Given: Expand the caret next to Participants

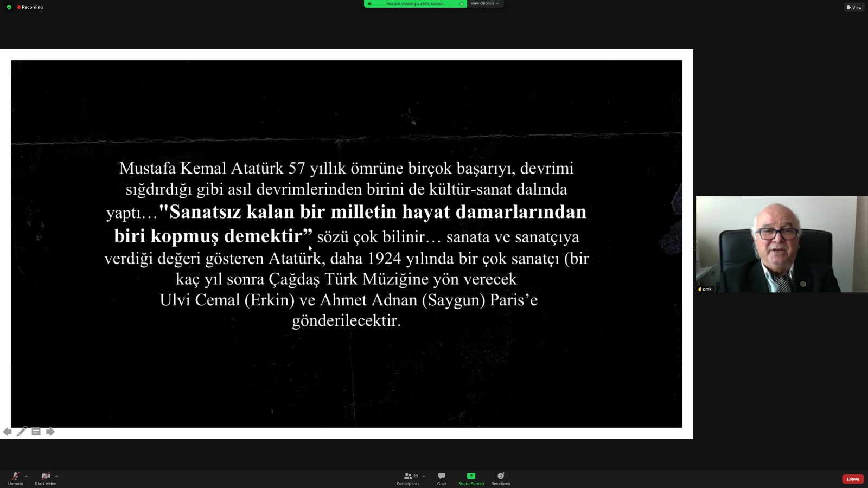Looking at the screenshot, I should [x=424, y=477].
